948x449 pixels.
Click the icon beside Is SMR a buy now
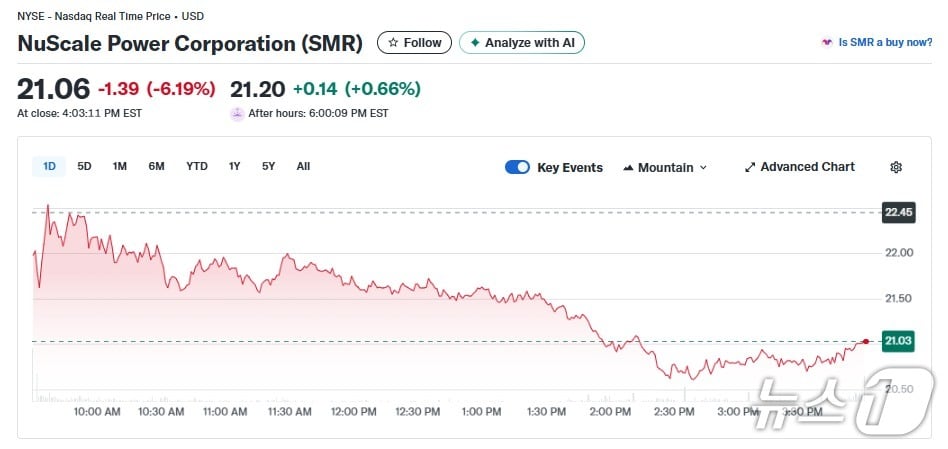[826, 43]
